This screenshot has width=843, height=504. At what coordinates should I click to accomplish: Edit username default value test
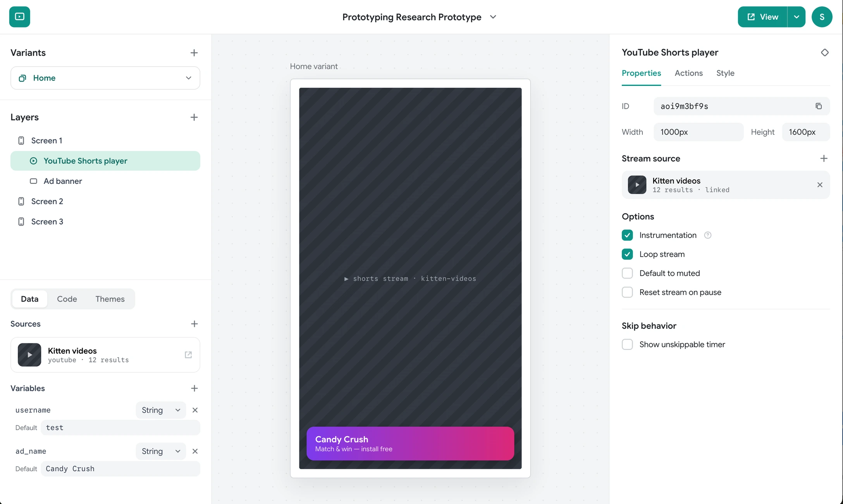coord(120,428)
